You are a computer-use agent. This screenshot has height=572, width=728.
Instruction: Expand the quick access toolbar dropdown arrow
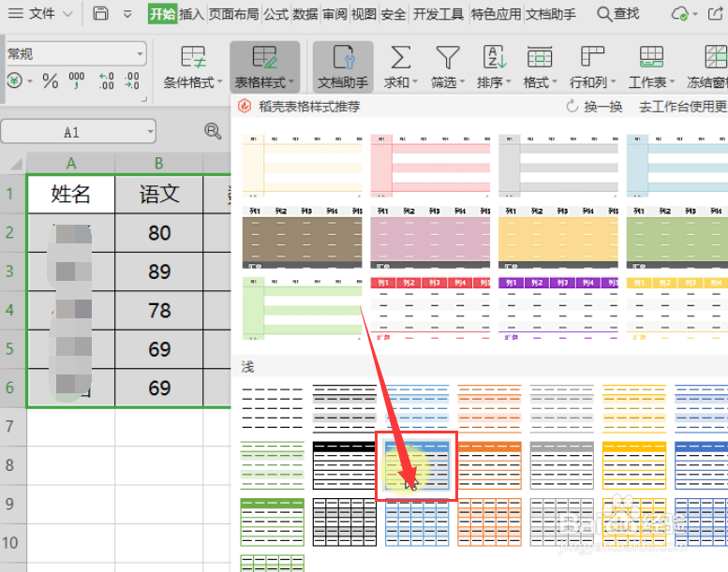coord(127,14)
